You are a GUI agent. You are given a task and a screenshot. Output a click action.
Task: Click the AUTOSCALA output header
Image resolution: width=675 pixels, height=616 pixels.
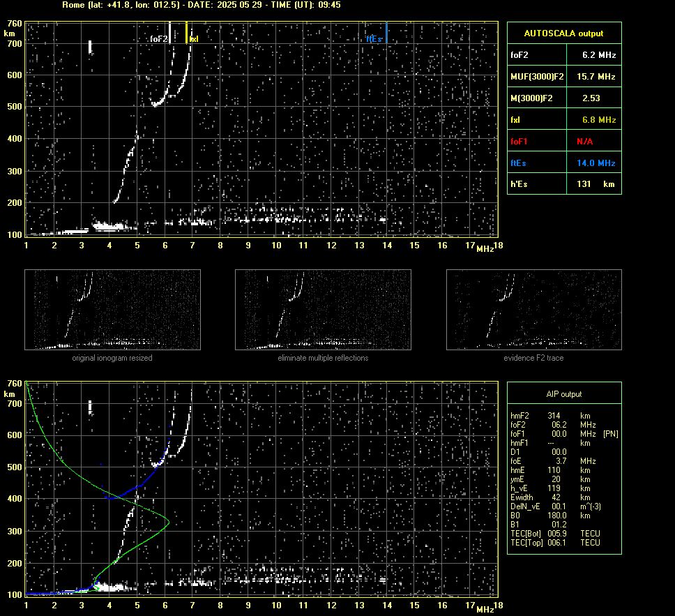point(564,33)
